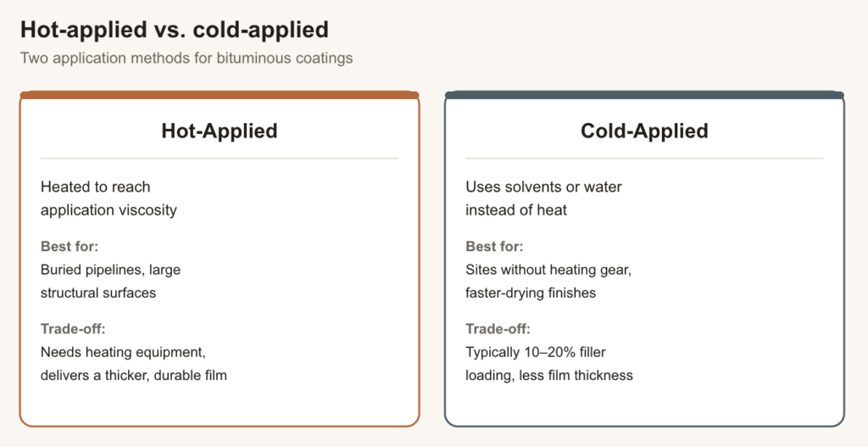Click the slate top bar of the Cold-Applied card
Screen dimensions: 868x447
[644, 95]
